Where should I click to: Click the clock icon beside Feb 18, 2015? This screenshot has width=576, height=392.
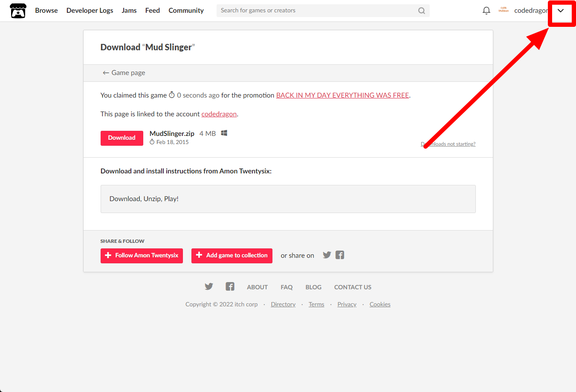tap(152, 142)
